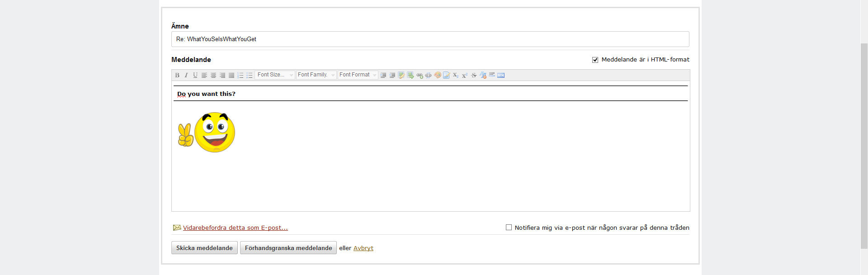Open the Font Format dropdown

click(358, 75)
